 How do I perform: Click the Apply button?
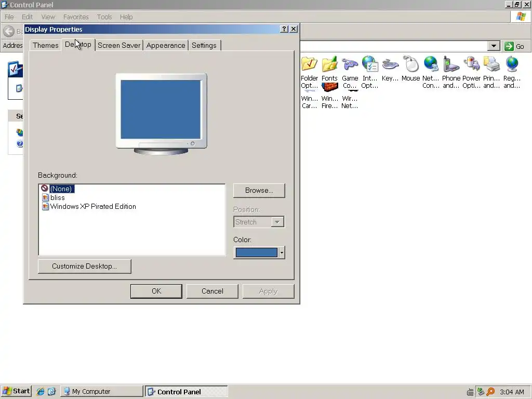tap(268, 291)
